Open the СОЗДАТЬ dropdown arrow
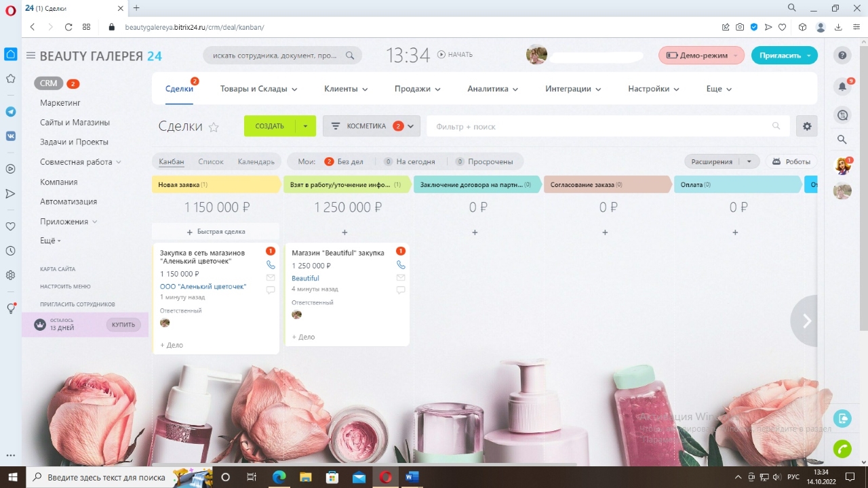868x488 pixels. 305,126
